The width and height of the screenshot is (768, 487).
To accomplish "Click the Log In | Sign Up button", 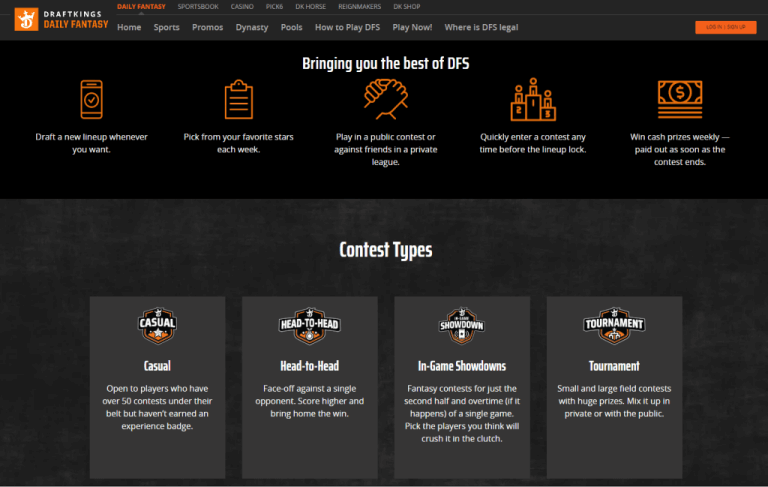I will pyautogui.click(x=725, y=27).
